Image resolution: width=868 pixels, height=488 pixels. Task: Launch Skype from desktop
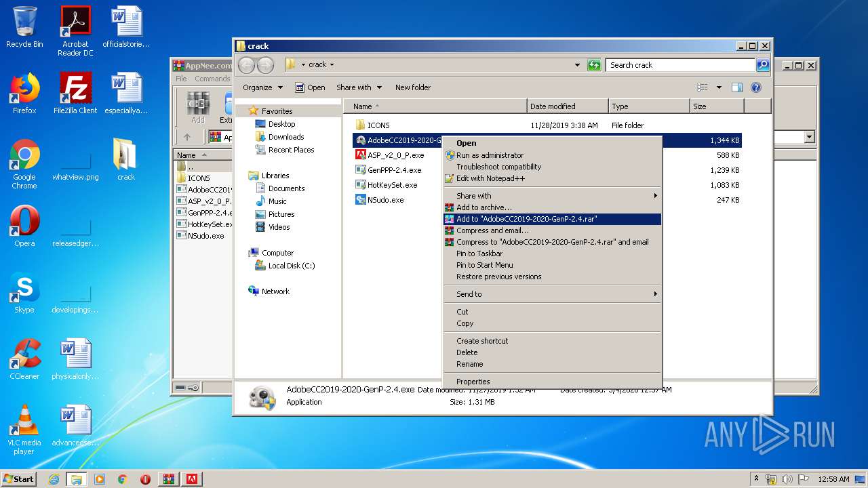click(x=24, y=293)
